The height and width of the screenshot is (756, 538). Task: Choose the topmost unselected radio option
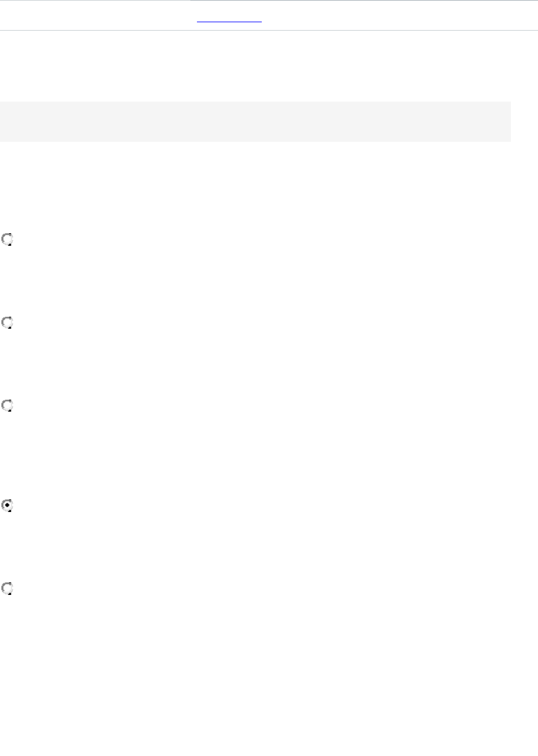click(8, 240)
